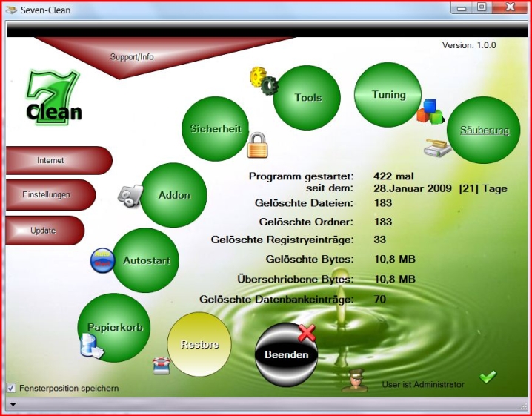Click the Seven-Clean 7 logo
This screenshot has width=532, height=416.
(52, 96)
